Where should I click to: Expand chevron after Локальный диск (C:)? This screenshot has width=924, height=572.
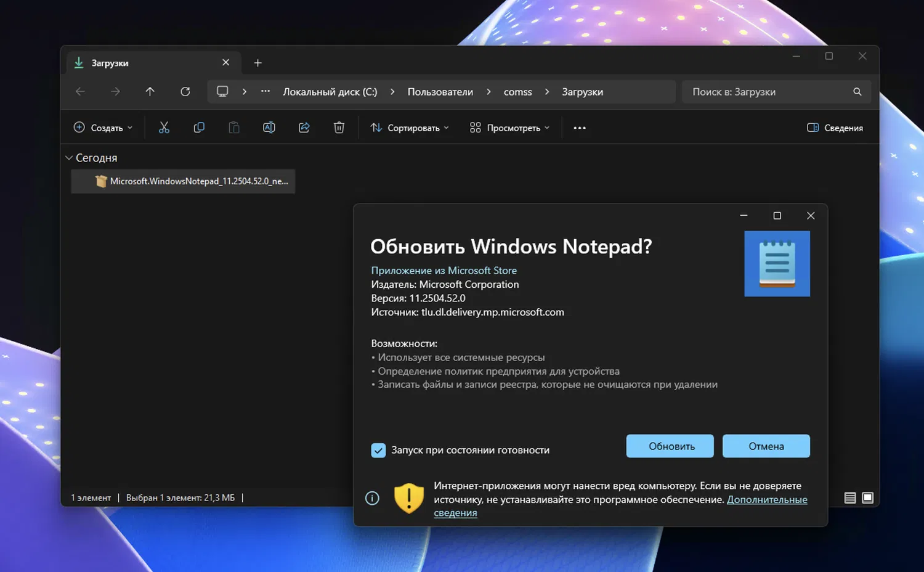[x=392, y=92]
